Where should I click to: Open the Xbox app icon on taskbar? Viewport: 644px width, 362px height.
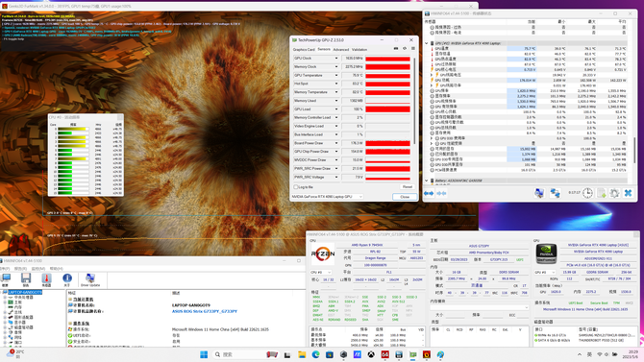[371, 354]
